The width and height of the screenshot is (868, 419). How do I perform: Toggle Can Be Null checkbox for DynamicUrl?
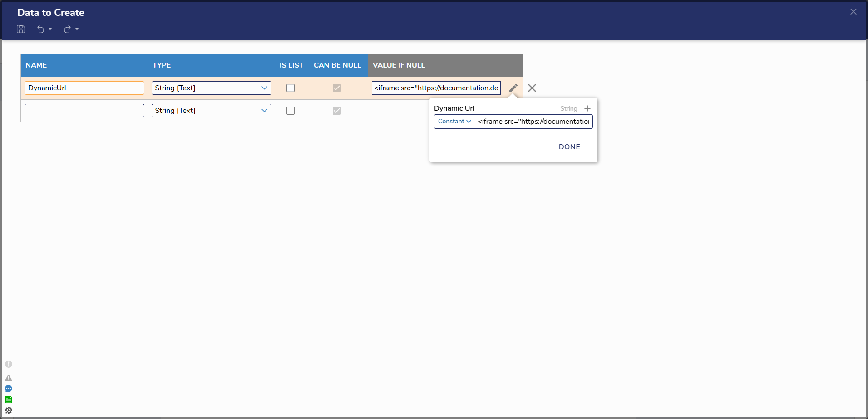(x=337, y=88)
